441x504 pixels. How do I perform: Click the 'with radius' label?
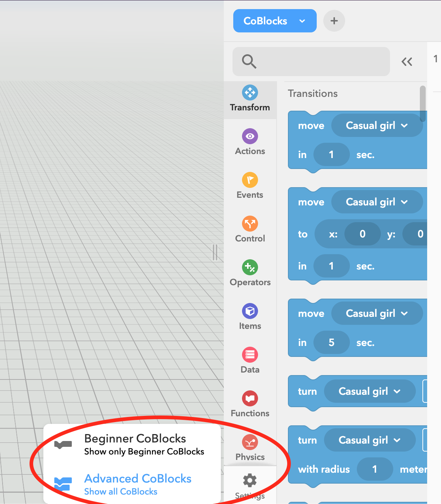pyautogui.click(x=324, y=469)
